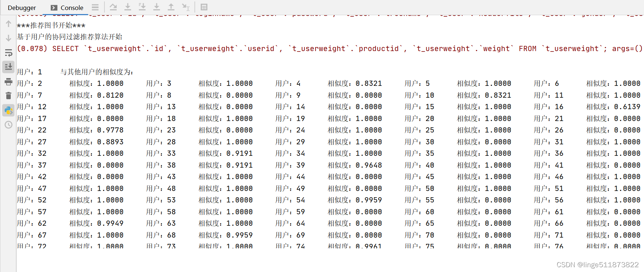Click the '用户: 44' entry
The height and width of the screenshot is (272, 644).
pyautogui.click(x=290, y=177)
